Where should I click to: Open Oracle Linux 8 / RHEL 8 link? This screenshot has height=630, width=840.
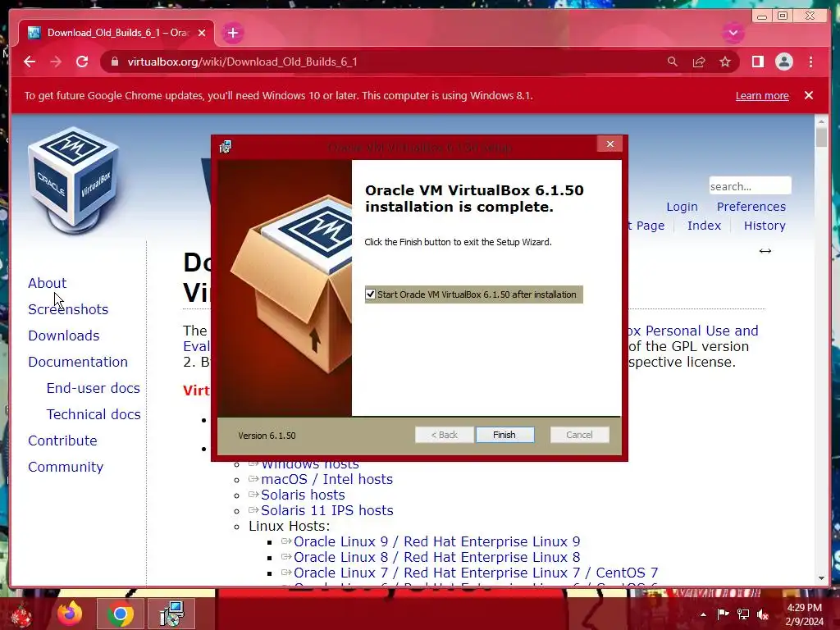436,557
